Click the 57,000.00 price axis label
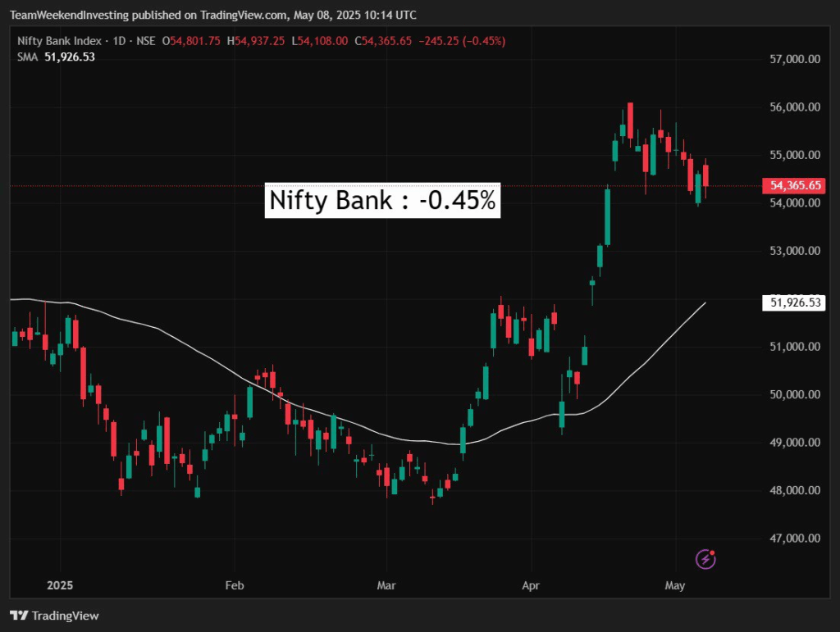The width and height of the screenshot is (840, 632). (x=795, y=59)
